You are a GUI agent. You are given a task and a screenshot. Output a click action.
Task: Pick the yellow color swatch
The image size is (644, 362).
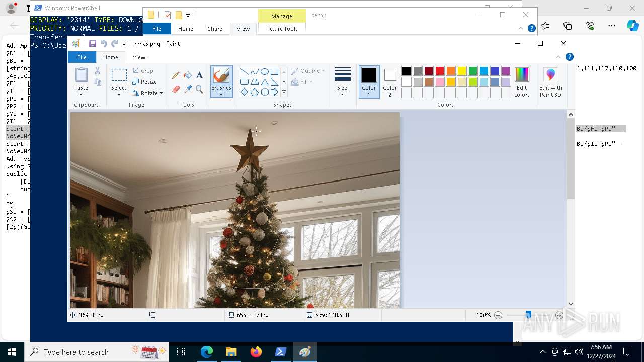click(462, 71)
